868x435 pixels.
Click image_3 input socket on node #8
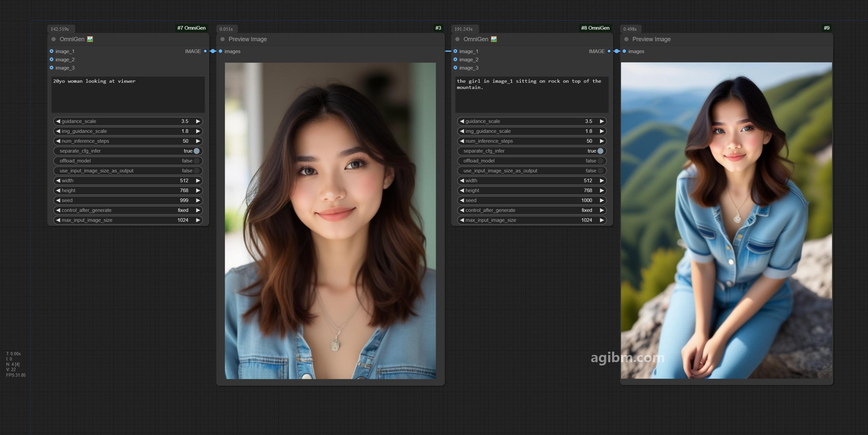tap(455, 68)
